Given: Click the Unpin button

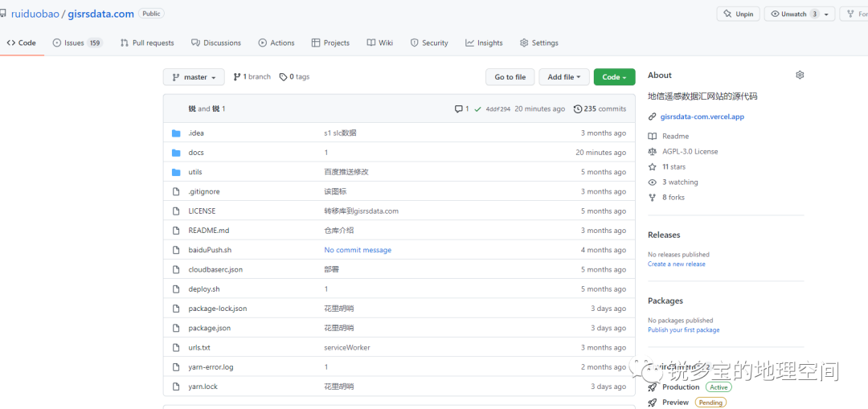Looking at the screenshot, I should (739, 14).
